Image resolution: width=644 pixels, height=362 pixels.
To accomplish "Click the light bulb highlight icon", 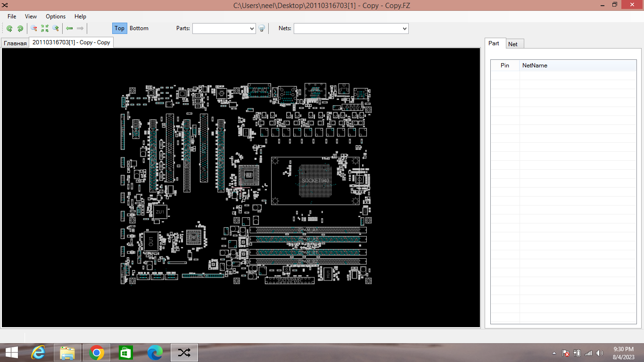I will click(x=262, y=28).
